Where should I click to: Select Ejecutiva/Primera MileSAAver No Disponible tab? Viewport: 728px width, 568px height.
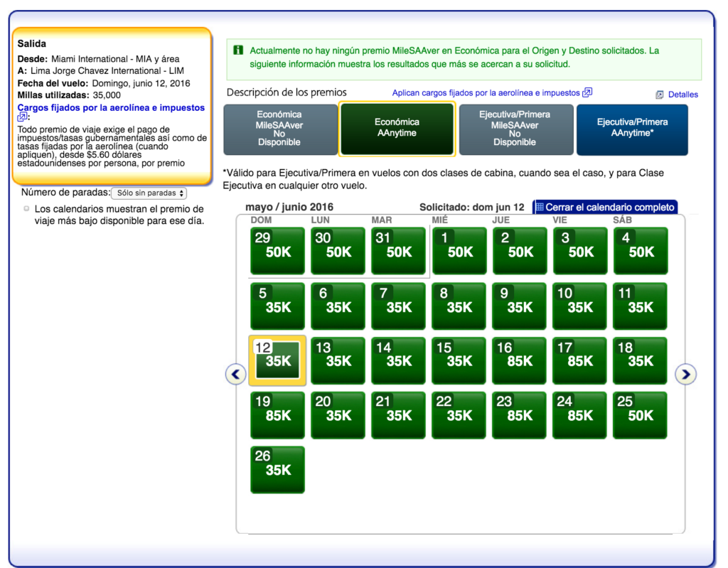(516, 129)
